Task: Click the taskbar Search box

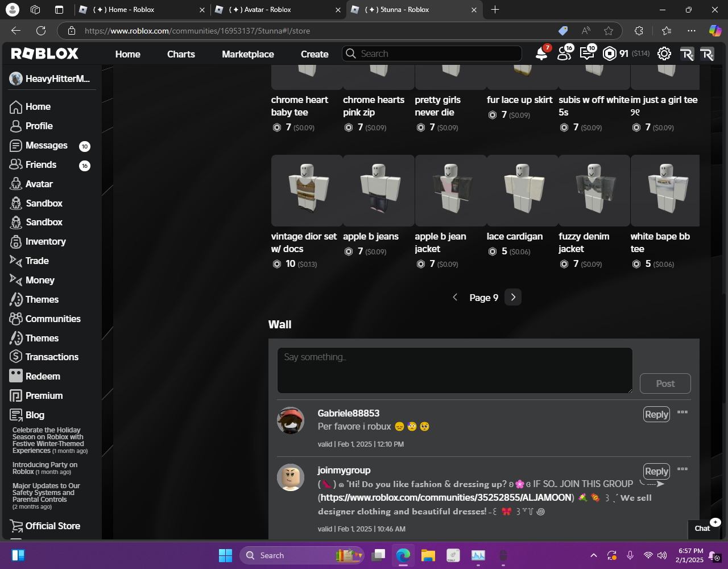Action: [x=302, y=555]
